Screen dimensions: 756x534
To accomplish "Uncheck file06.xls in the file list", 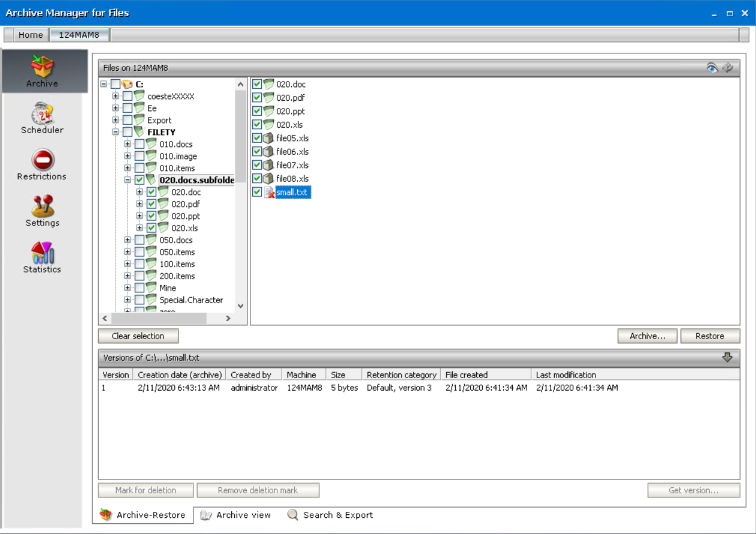I will click(256, 151).
